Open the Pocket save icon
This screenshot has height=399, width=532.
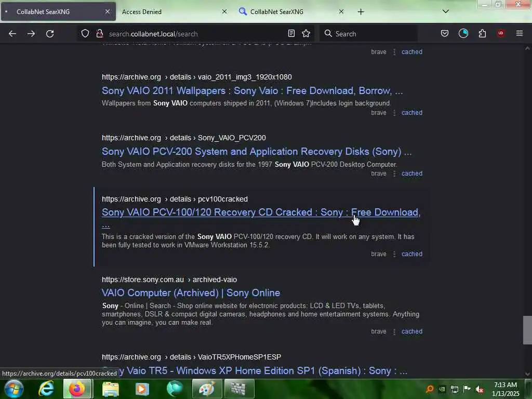(x=445, y=33)
